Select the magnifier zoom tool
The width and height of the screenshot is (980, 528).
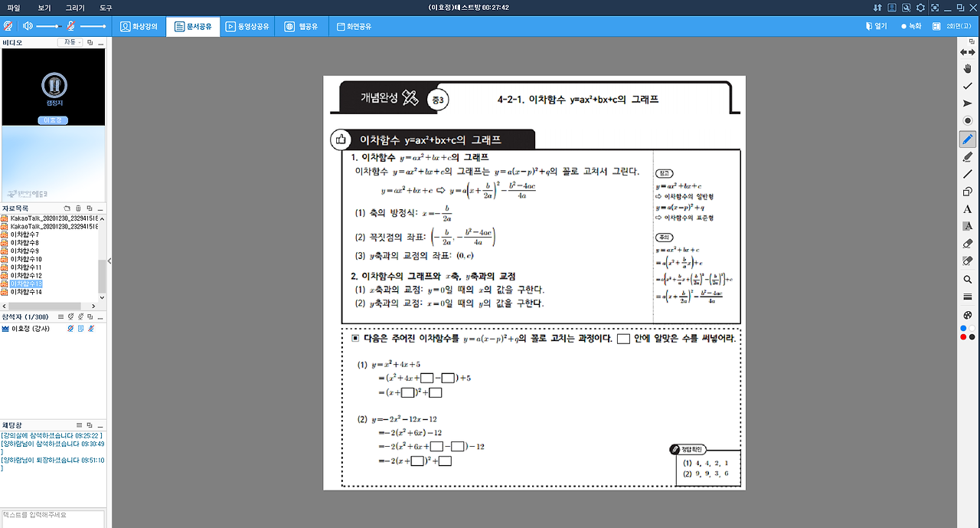coord(968,280)
